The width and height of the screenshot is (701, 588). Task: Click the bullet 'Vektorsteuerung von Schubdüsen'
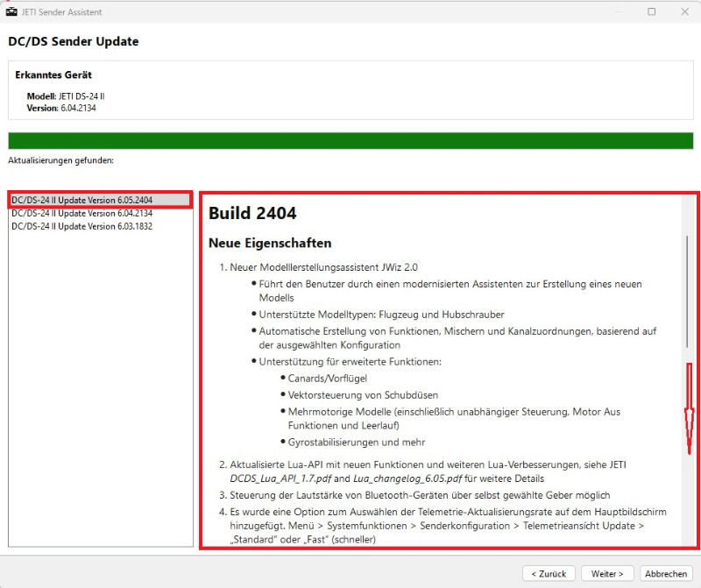(x=363, y=395)
